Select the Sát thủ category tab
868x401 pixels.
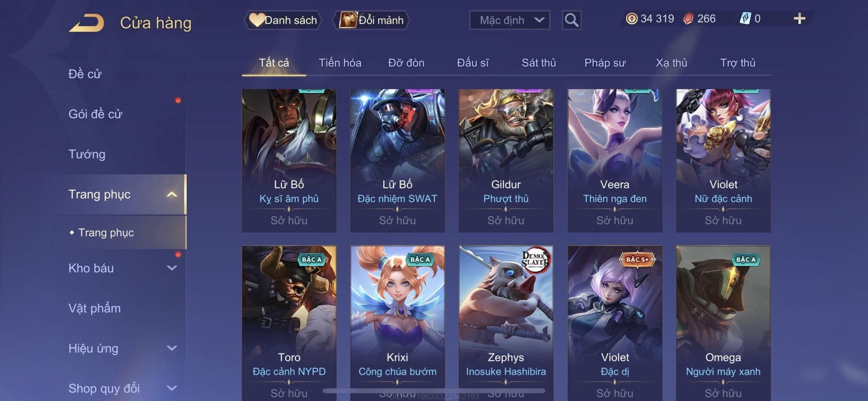[539, 63]
